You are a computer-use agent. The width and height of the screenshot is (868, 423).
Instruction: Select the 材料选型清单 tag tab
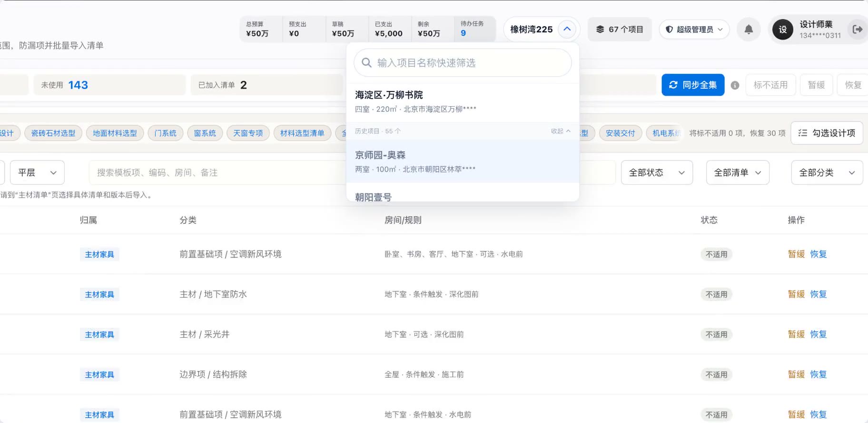302,133
